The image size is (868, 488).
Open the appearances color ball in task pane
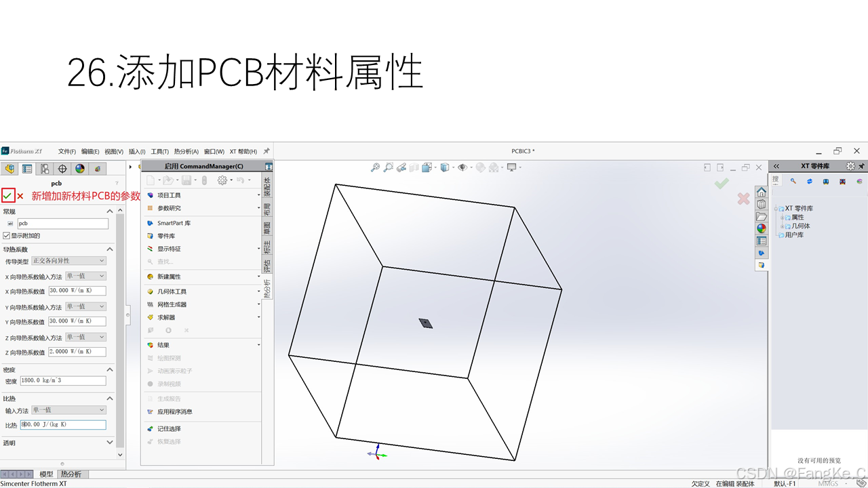click(x=762, y=228)
